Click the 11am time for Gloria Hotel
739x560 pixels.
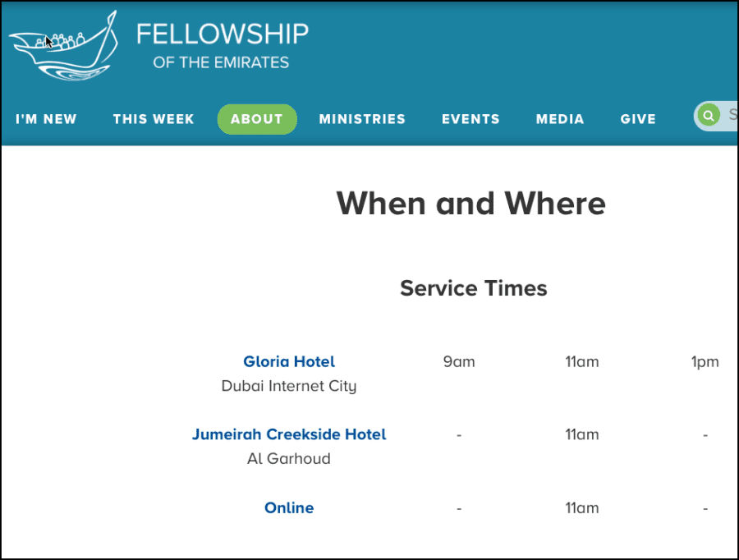click(582, 361)
